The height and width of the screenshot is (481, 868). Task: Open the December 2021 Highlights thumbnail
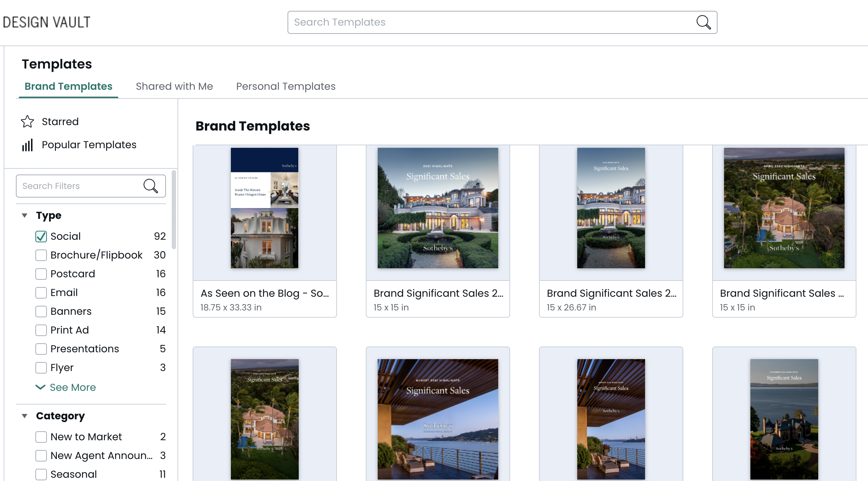point(784,419)
